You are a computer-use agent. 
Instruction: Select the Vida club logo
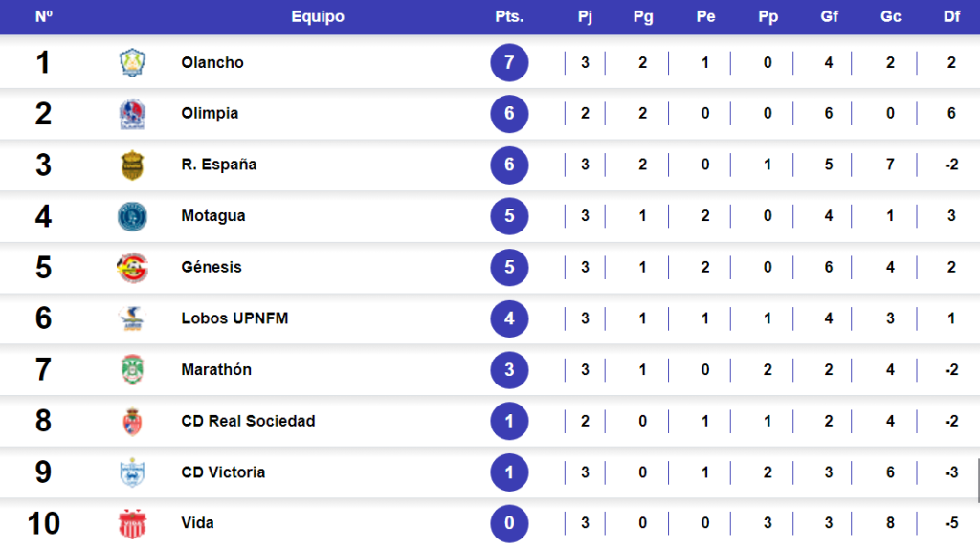[131, 523]
